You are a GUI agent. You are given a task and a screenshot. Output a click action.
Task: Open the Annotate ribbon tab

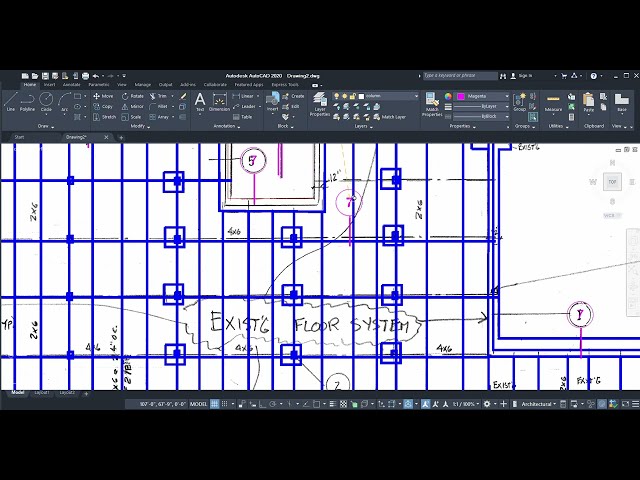coord(71,85)
